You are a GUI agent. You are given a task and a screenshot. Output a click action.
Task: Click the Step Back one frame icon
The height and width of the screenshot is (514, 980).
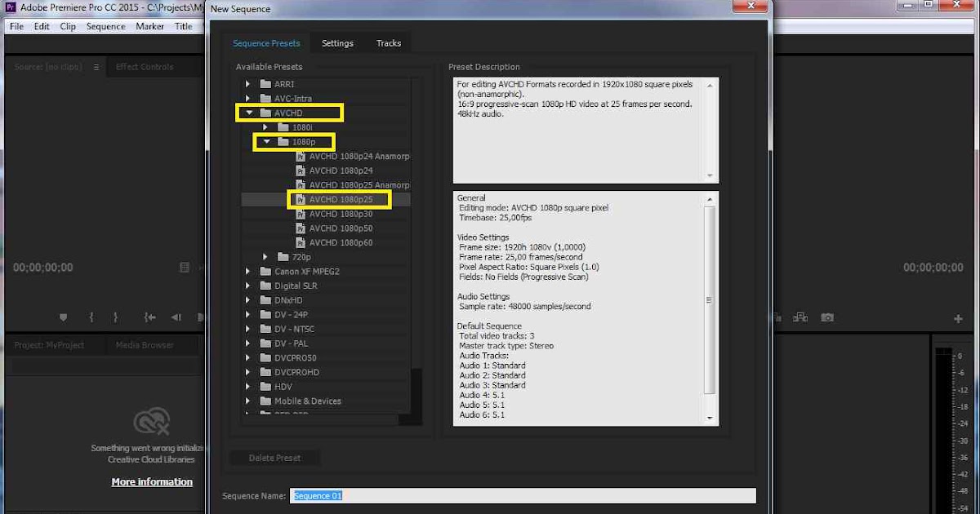(x=176, y=317)
